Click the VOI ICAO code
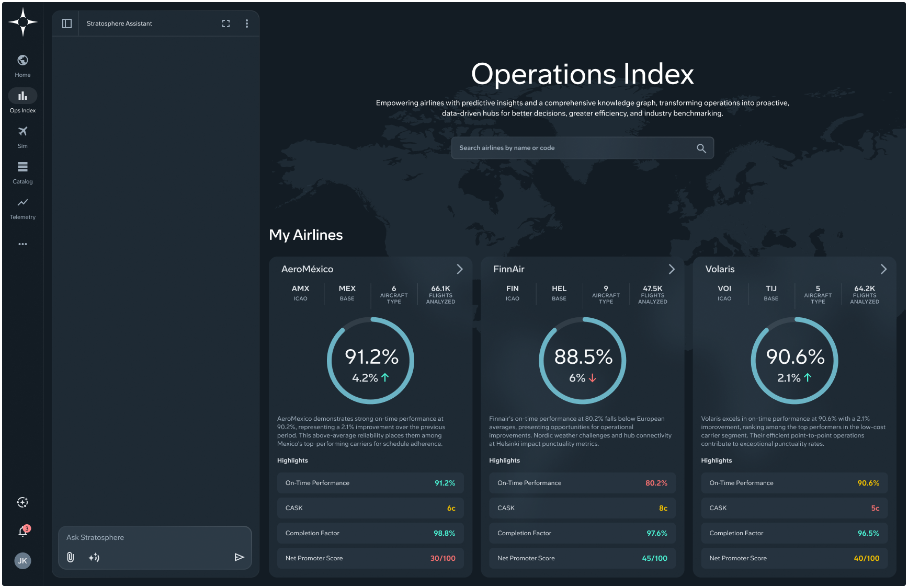This screenshot has height=588, width=908. click(724, 293)
